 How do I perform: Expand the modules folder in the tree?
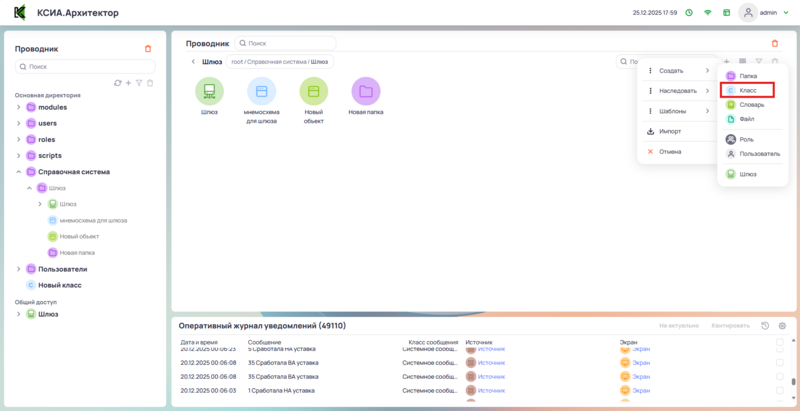click(18, 107)
